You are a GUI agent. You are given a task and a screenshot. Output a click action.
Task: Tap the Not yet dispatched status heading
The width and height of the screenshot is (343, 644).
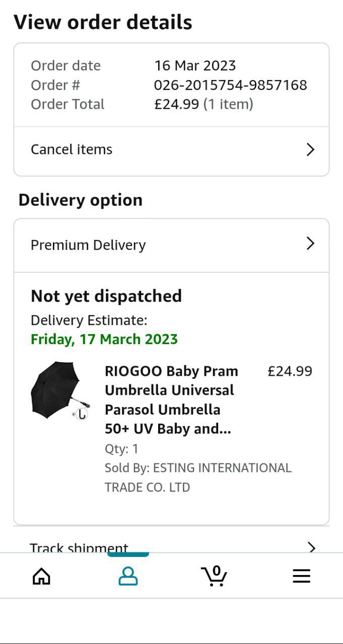pyautogui.click(x=106, y=296)
